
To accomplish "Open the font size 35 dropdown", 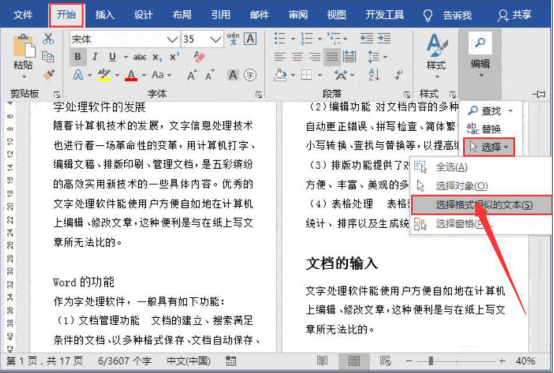I will pos(216,39).
